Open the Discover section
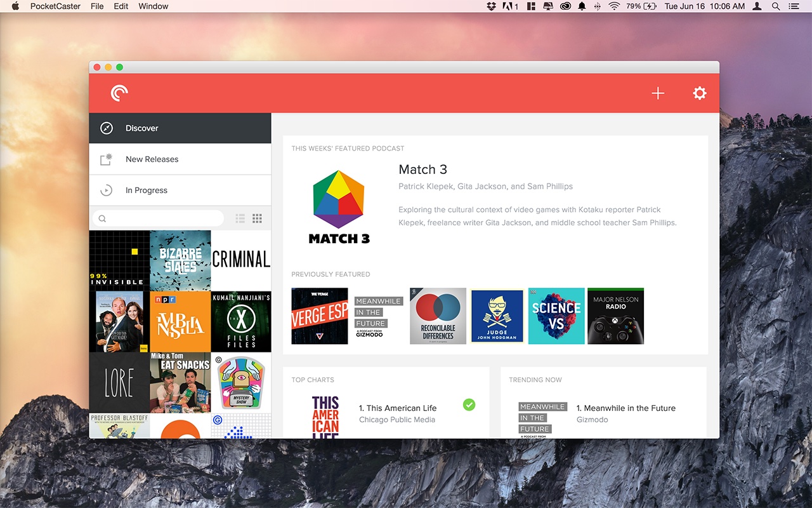The width and height of the screenshot is (812, 508). click(x=180, y=128)
